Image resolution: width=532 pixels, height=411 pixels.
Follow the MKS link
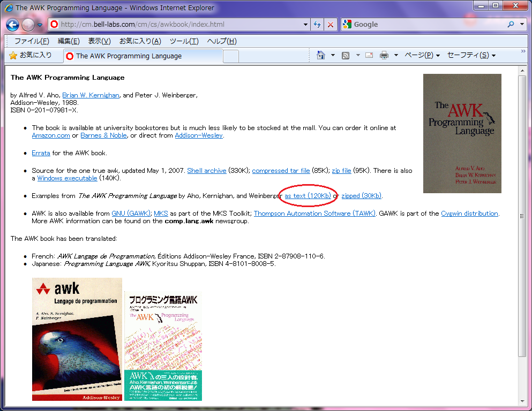161,214
